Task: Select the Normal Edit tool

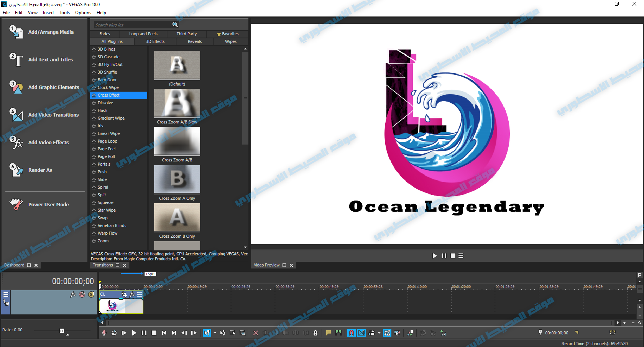Action: (x=207, y=333)
